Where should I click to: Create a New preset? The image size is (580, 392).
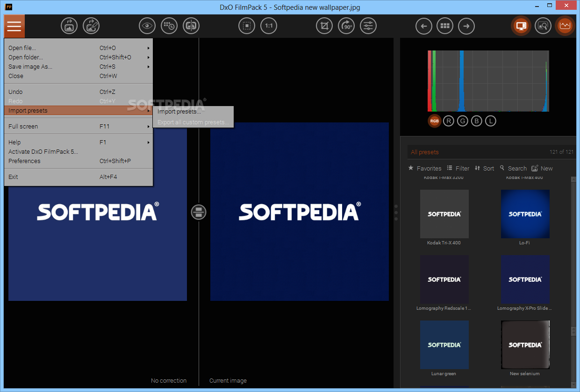[542, 168]
